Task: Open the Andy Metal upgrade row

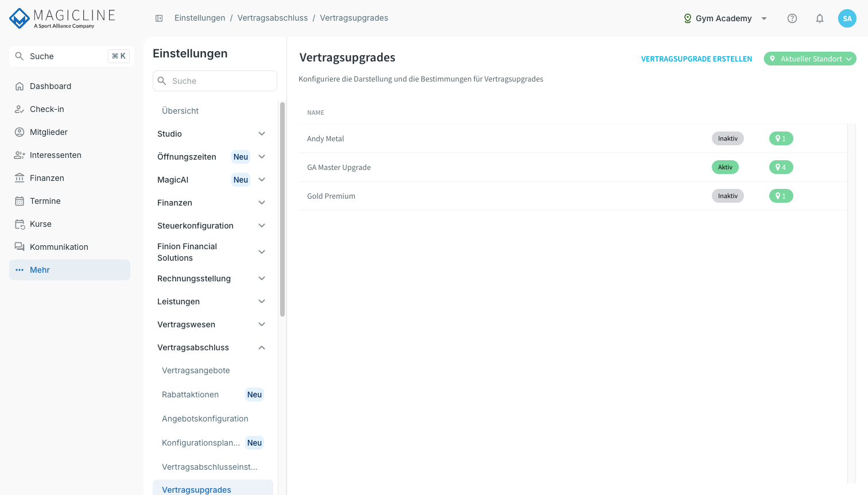Action: click(x=573, y=138)
